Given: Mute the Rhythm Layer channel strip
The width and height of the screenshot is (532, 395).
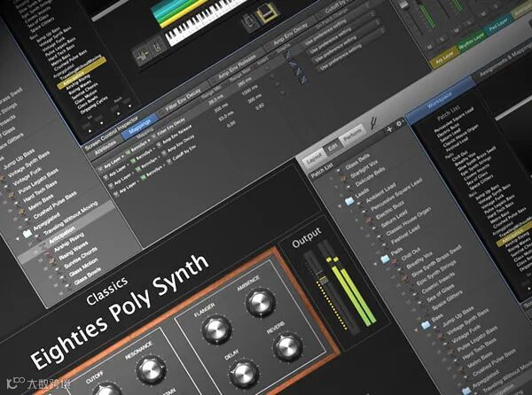Looking at the screenshot, I should point(457,32).
